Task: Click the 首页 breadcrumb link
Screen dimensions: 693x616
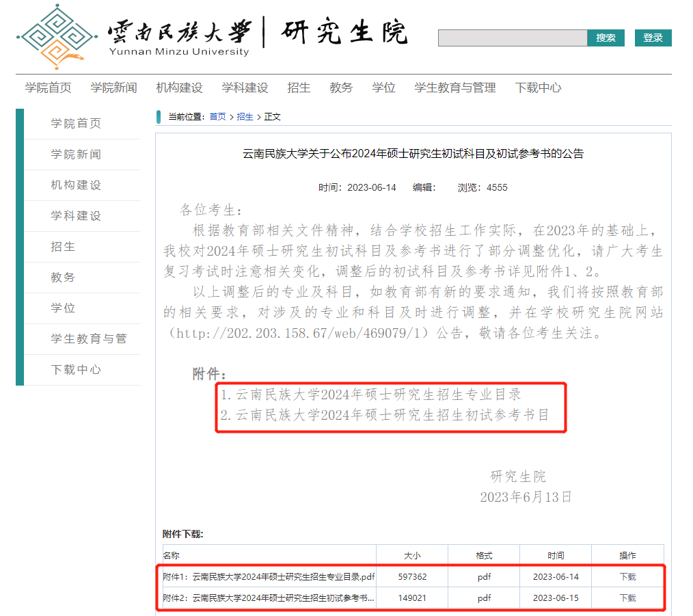Action: [x=217, y=117]
